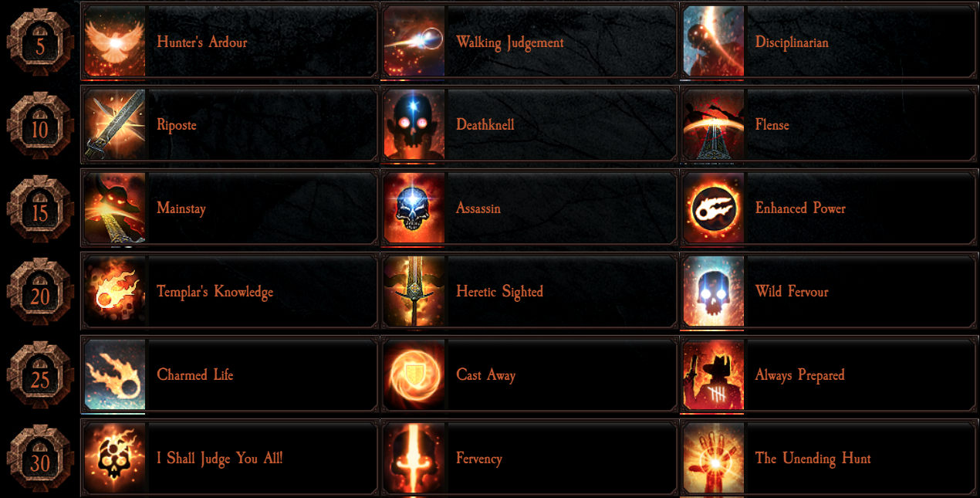980x498 pixels.
Task: Choose the Disciplinarian talent
Action: tap(829, 42)
